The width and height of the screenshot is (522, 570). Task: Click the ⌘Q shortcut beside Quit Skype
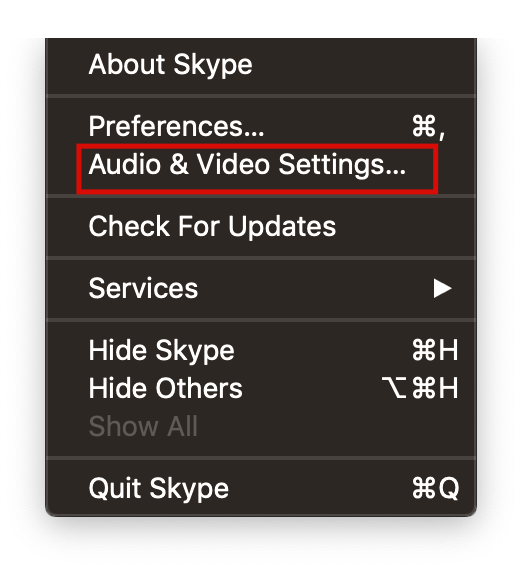coord(435,488)
